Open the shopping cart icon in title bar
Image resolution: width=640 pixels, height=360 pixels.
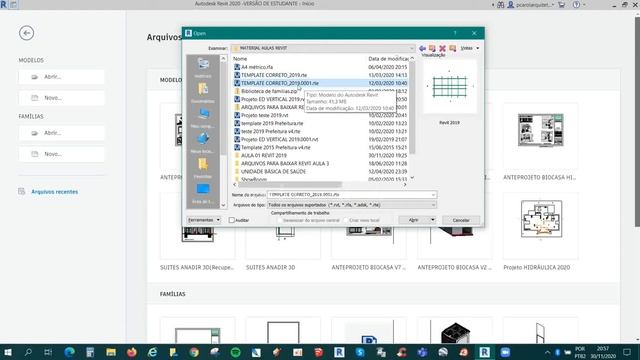(562, 4)
